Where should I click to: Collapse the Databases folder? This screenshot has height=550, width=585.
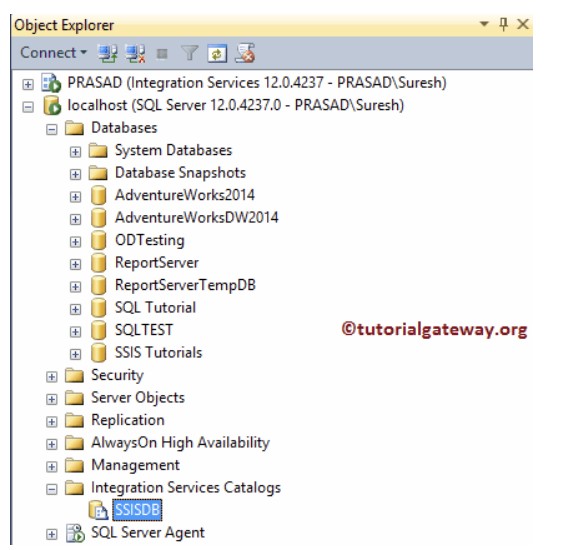(x=51, y=129)
